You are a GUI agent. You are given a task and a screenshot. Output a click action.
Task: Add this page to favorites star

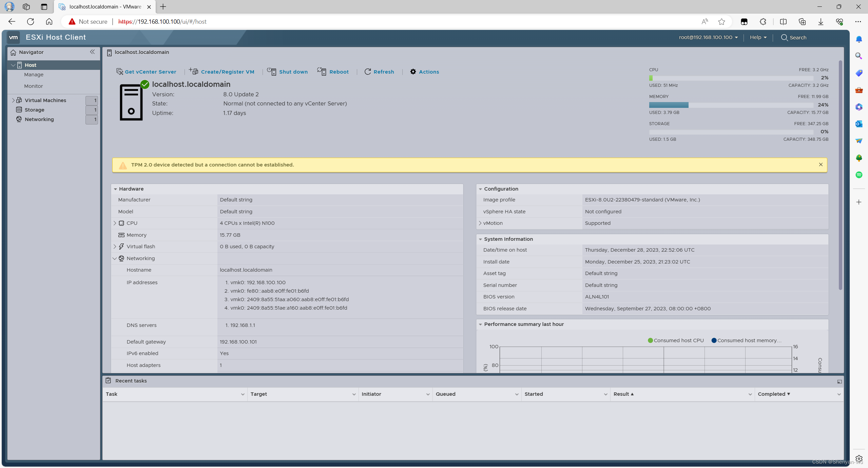click(721, 22)
